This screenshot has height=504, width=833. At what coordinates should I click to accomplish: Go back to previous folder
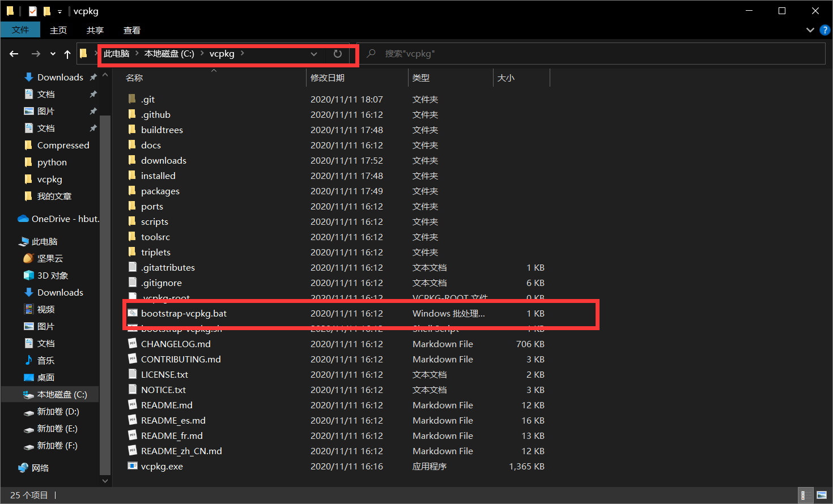(x=14, y=54)
